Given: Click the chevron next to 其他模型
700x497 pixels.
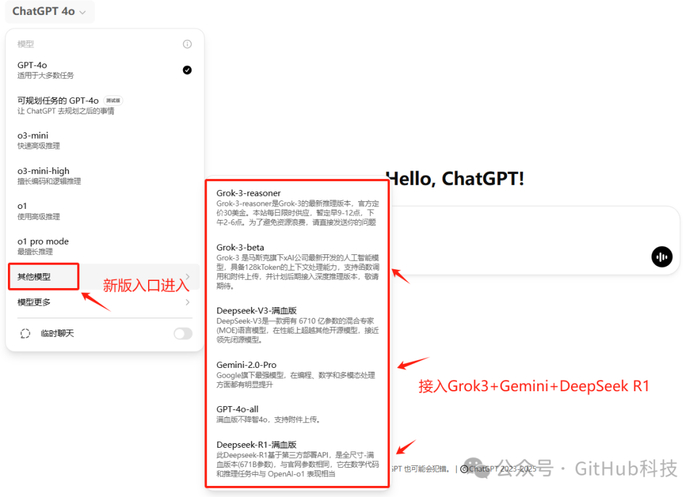Looking at the screenshot, I should [188, 276].
